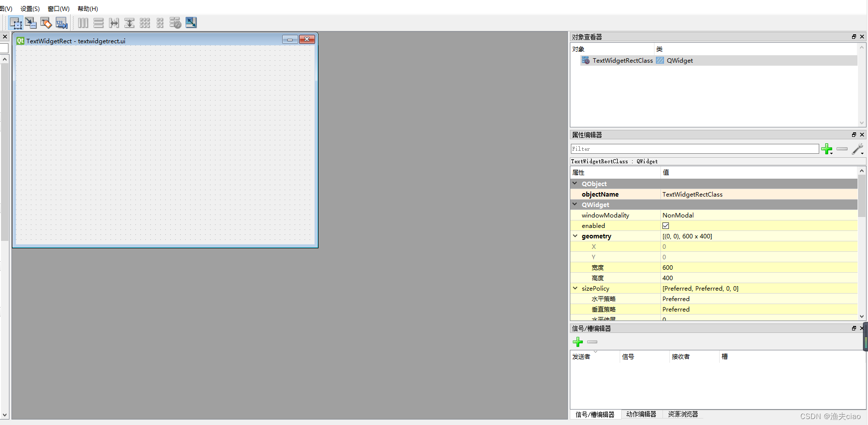868x425 pixels.
Task: Click the property Filter input field
Action: (x=694, y=149)
